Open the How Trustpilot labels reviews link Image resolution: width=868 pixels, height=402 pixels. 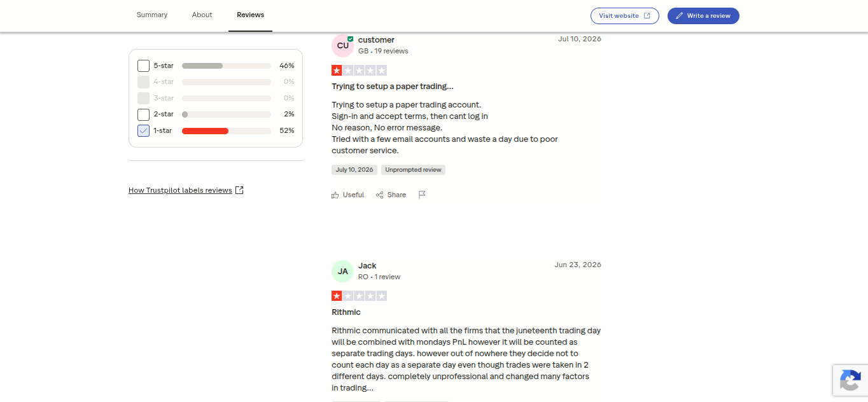click(x=180, y=190)
